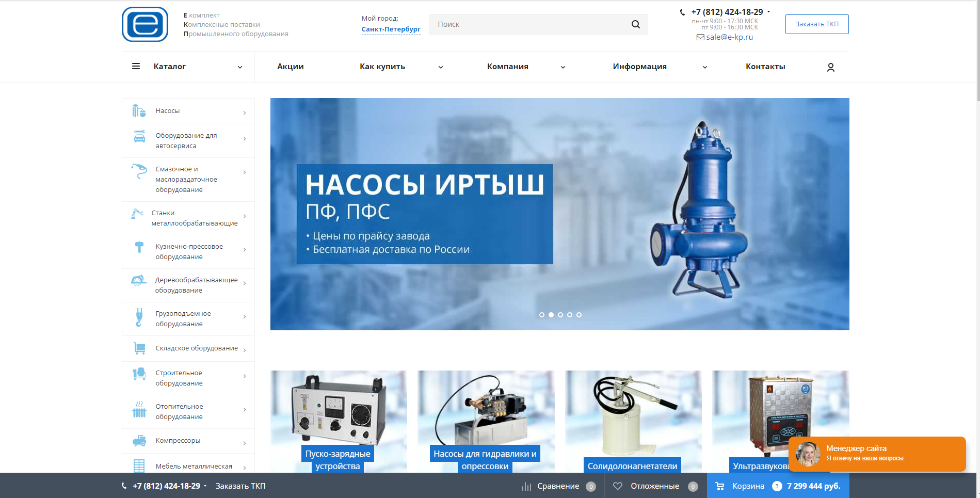
Task: Open the Контакты menu item
Action: (765, 67)
